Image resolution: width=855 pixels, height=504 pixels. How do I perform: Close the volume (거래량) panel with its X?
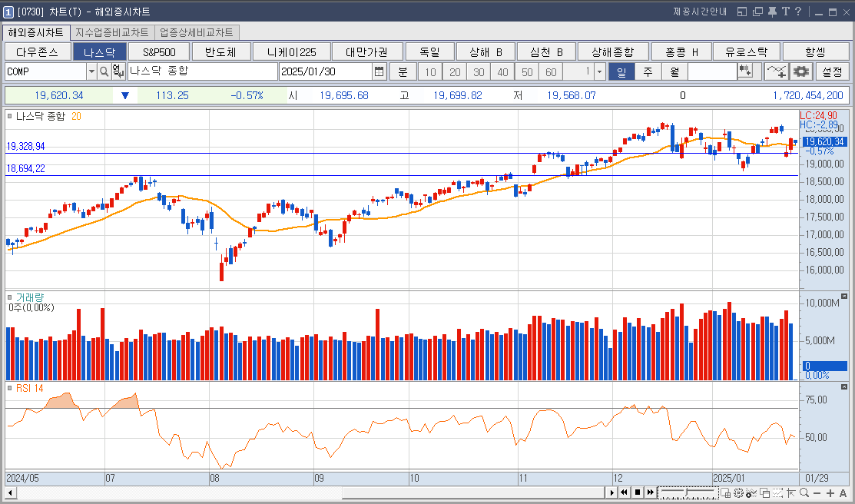pos(844,297)
